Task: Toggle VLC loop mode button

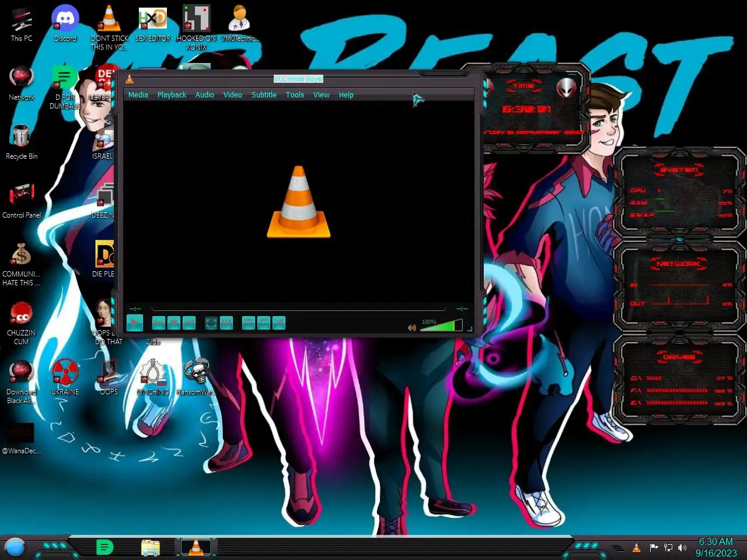Action: click(x=264, y=323)
